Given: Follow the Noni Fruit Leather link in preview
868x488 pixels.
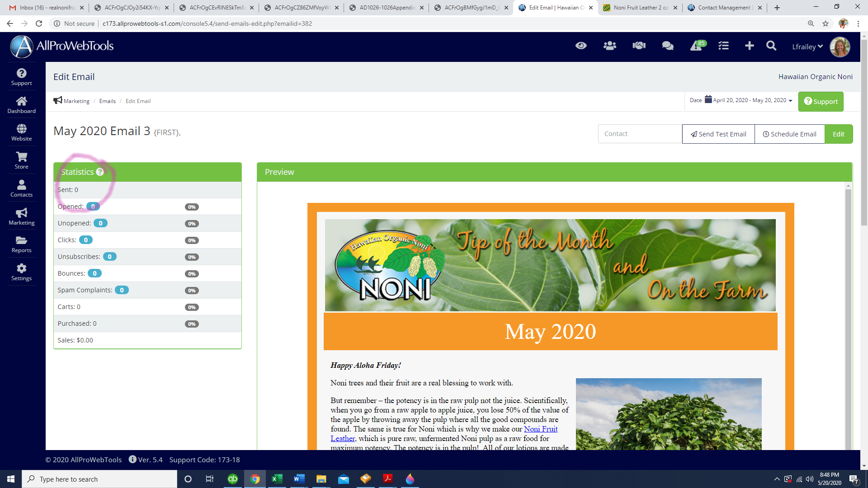Looking at the screenshot, I should (541, 429).
